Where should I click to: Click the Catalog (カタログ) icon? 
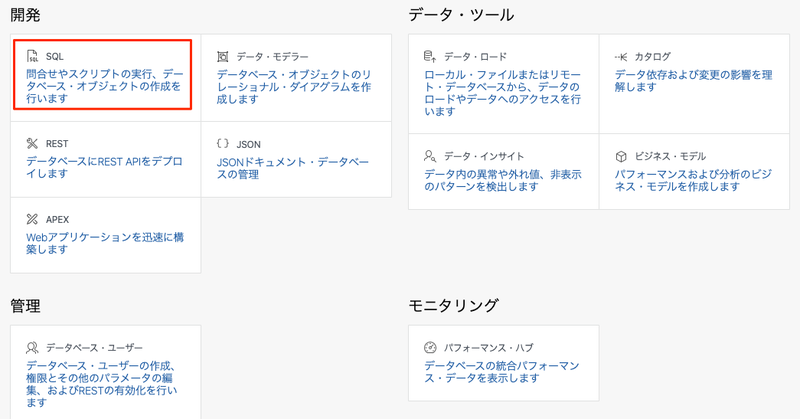pos(621,57)
